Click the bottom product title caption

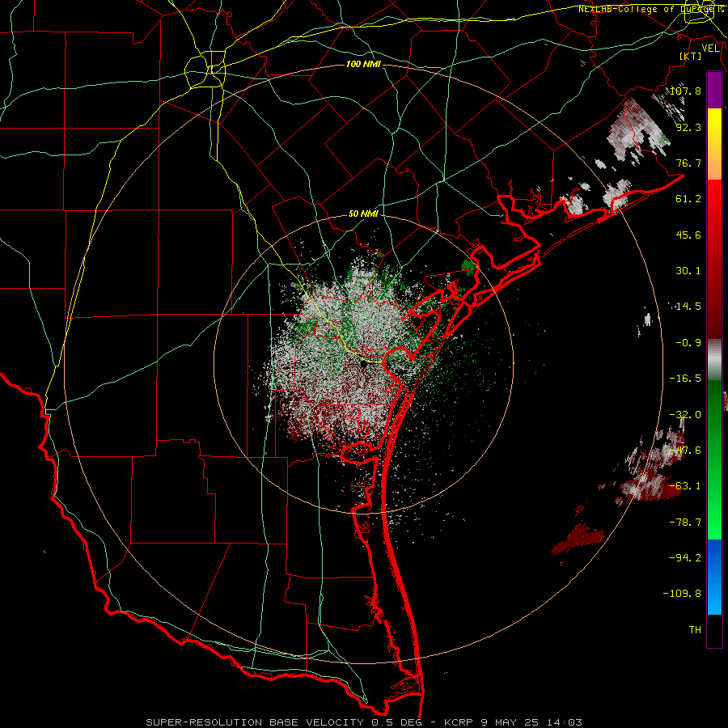364,722
